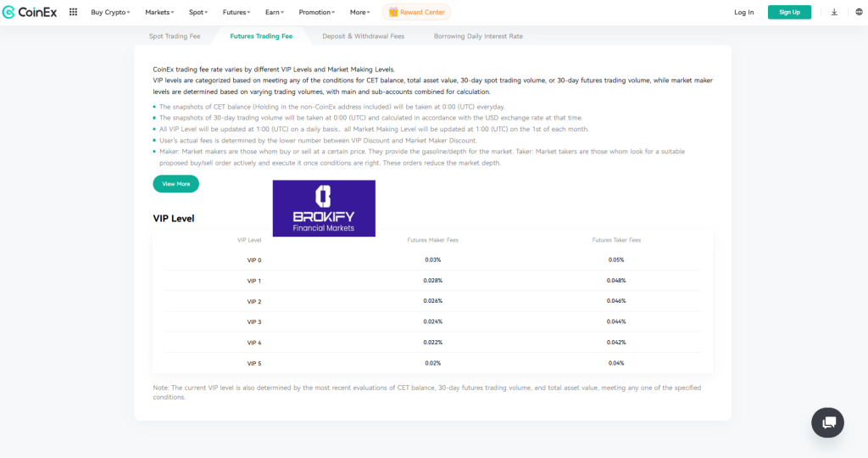This screenshot has width=868, height=458.
Task: Switch to Borrowing Daily Interest Rate tab
Action: point(478,36)
